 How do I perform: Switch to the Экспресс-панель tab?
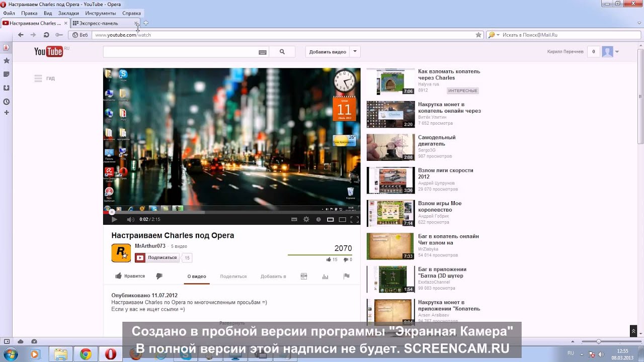click(105, 23)
